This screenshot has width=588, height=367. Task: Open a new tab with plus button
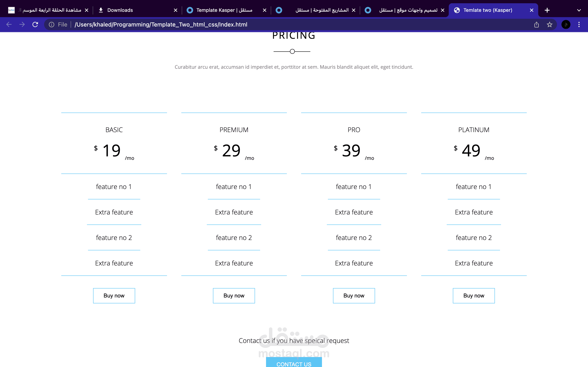(x=547, y=10)
